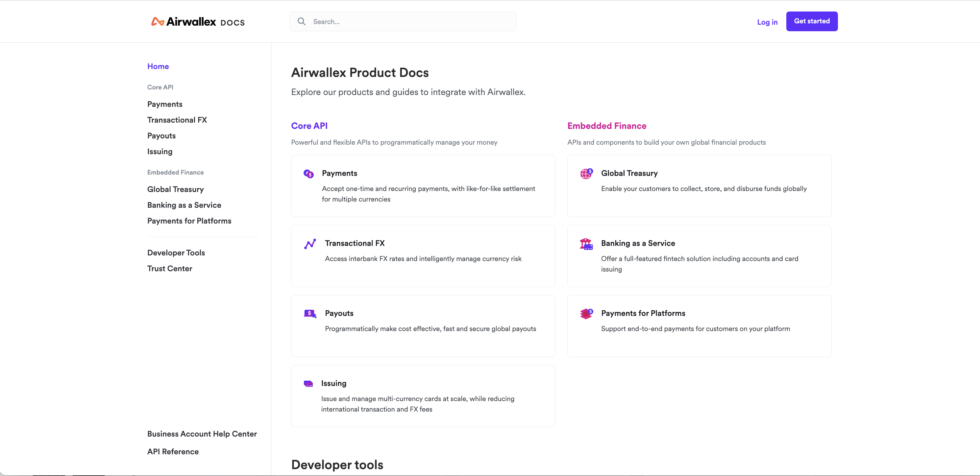Click the Payments for Platforms stacked icon
This screenshot has height=476, width=980.
(586, 314)
